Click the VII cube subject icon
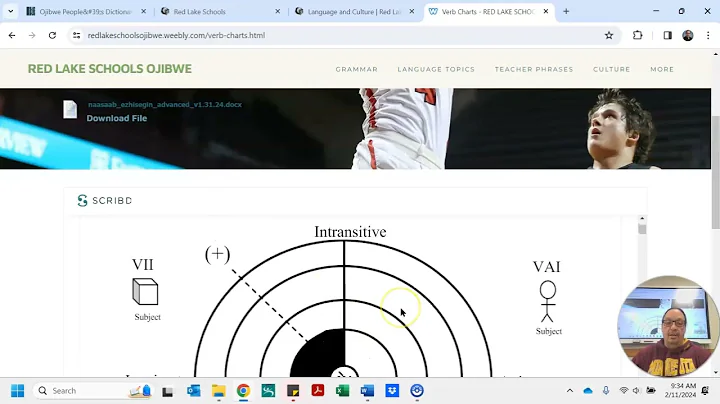720x404 pixels. coord(145,291)
